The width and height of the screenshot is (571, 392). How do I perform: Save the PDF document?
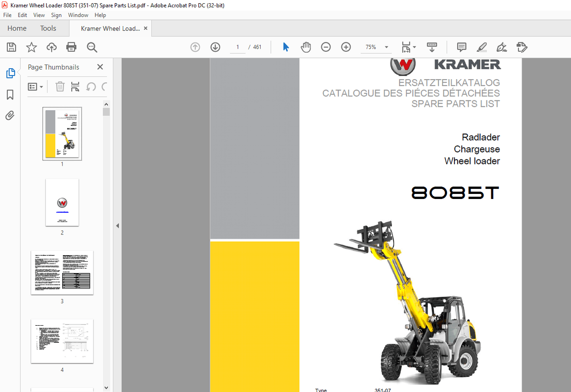[x=11, y=47]
